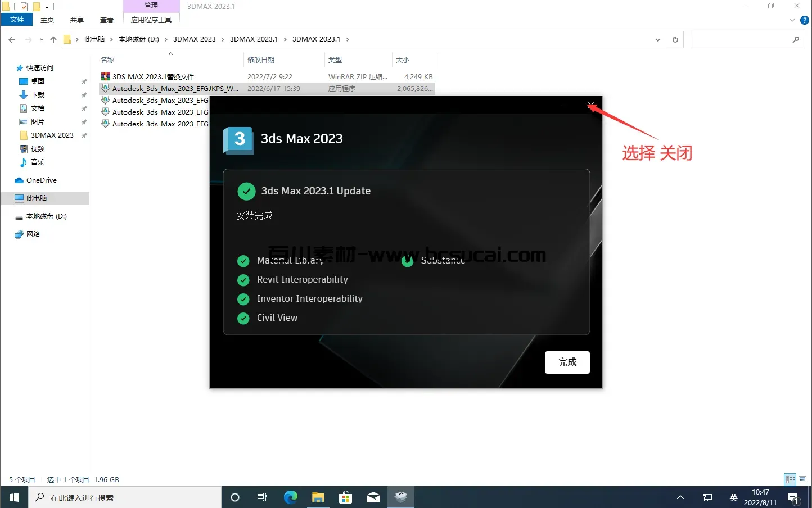This screenshot has width=812, height=508.
Task: Open 本地磁盘 (D:) in navigation pane
Action: 47,216
